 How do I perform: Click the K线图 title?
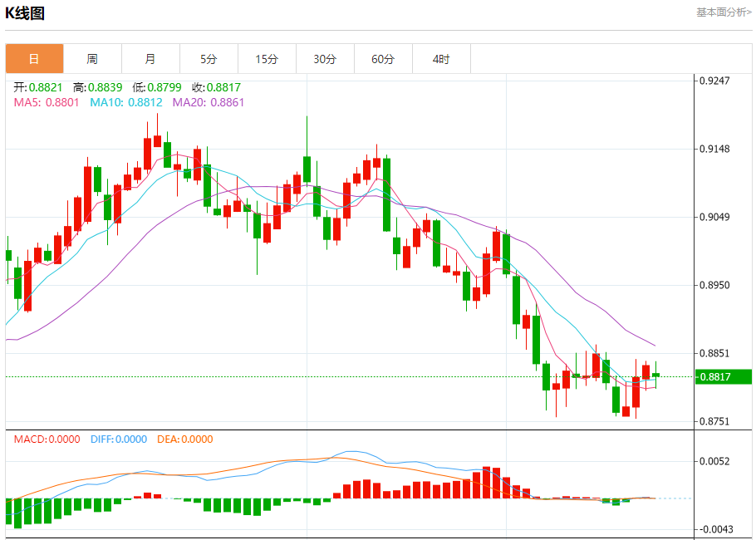[x=25, y=13]
